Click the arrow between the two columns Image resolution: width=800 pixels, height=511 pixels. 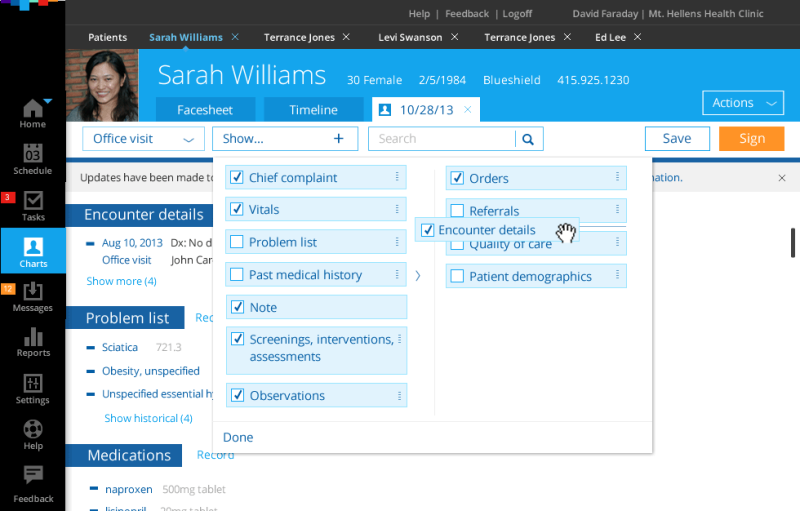pos(418,276)
